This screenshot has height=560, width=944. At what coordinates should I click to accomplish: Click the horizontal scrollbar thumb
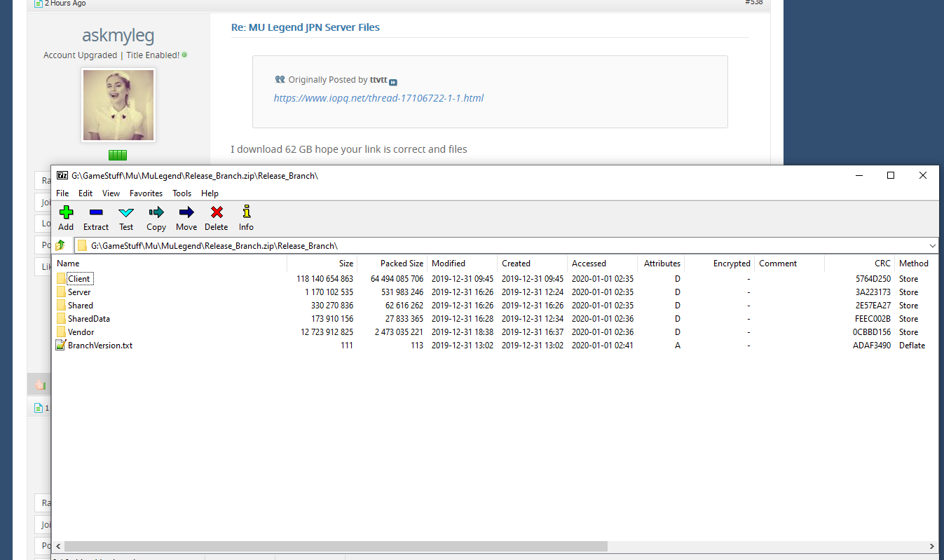(336, 546)
